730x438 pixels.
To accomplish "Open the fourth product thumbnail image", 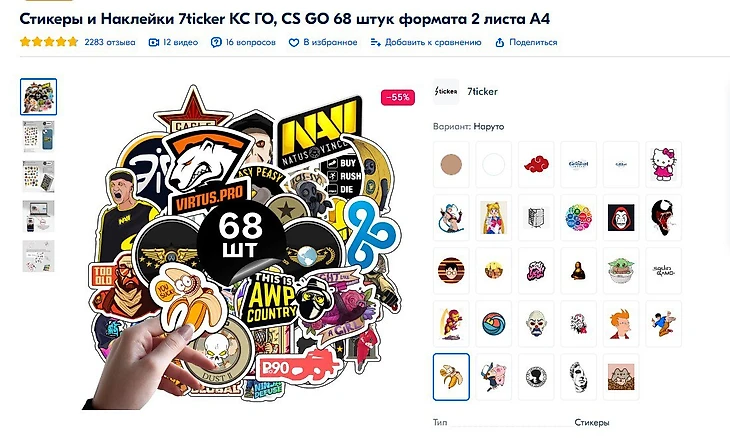I will [x=39, y=216].
